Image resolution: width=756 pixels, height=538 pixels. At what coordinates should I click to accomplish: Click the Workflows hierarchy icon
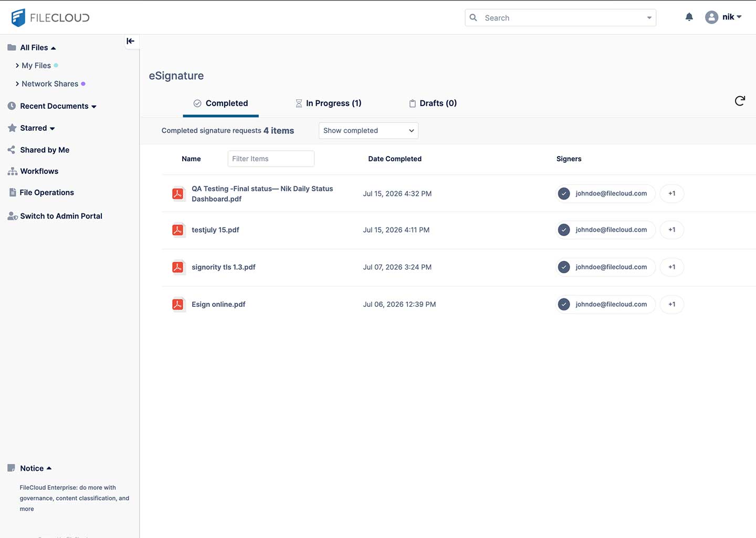point(12,171)
